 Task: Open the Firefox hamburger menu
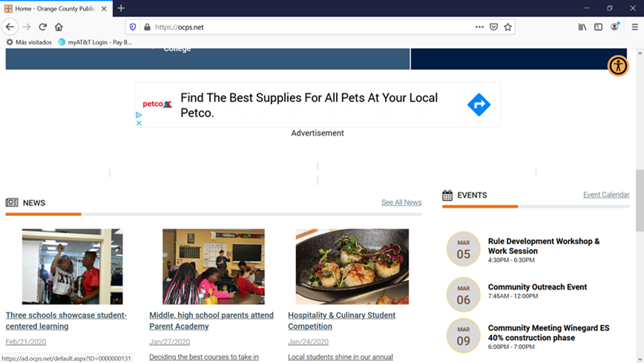point(634,27)
